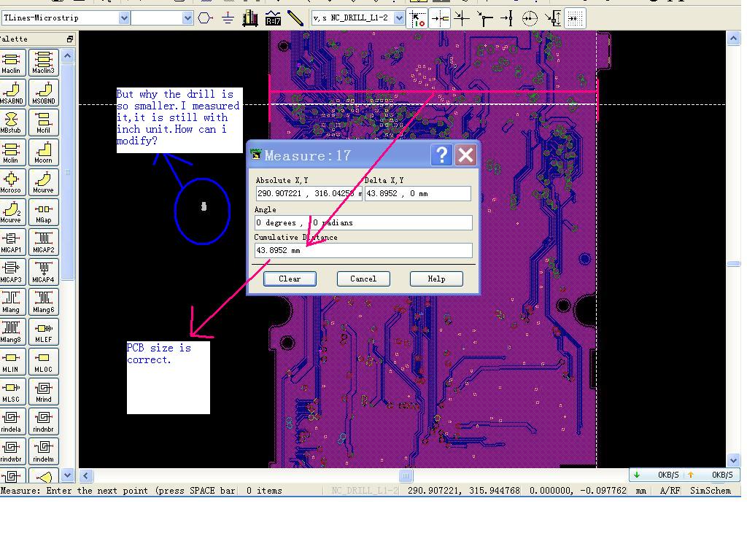Insert a port with the port icon
The width and height of the screenshot is (747, 560).
click(x=205, y=18)
